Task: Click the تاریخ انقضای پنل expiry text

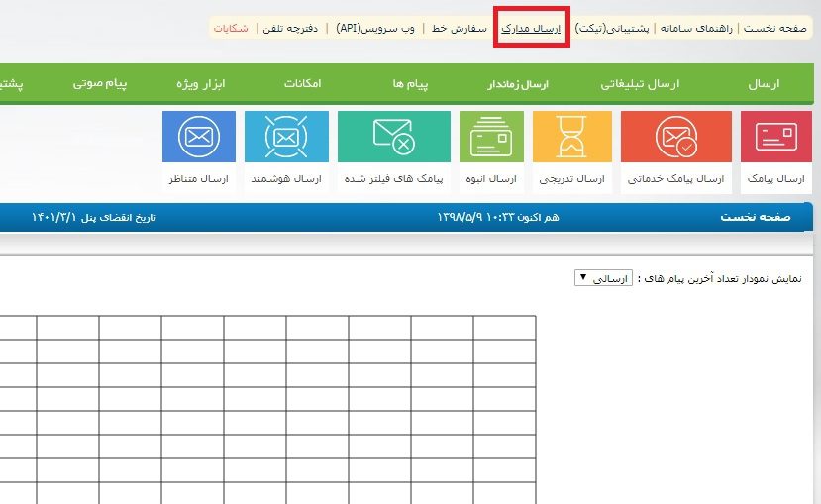Action: (94, 217)
